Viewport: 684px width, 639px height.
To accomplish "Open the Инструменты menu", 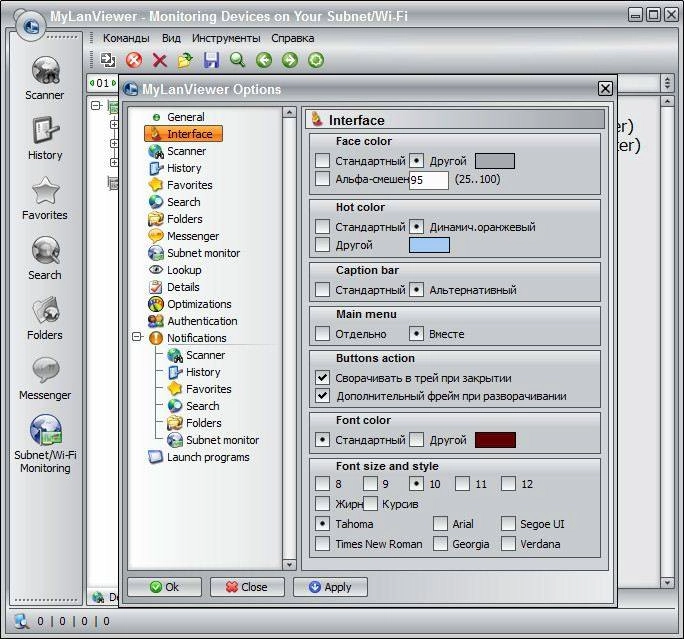I will [226, 38].
